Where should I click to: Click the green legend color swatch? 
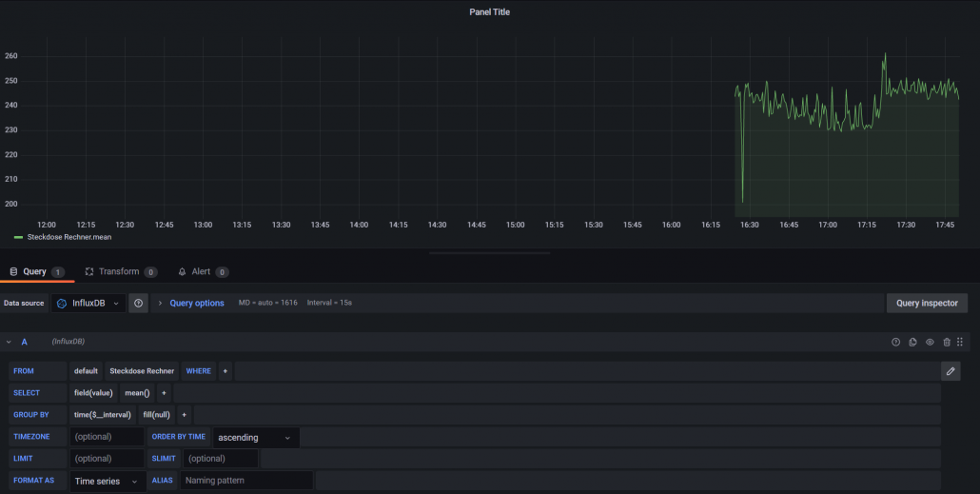click(18, 238)
